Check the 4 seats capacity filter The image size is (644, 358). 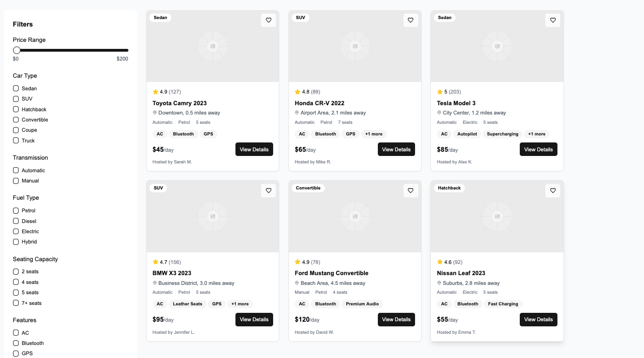pyautogui.click(x=16, y=282)
